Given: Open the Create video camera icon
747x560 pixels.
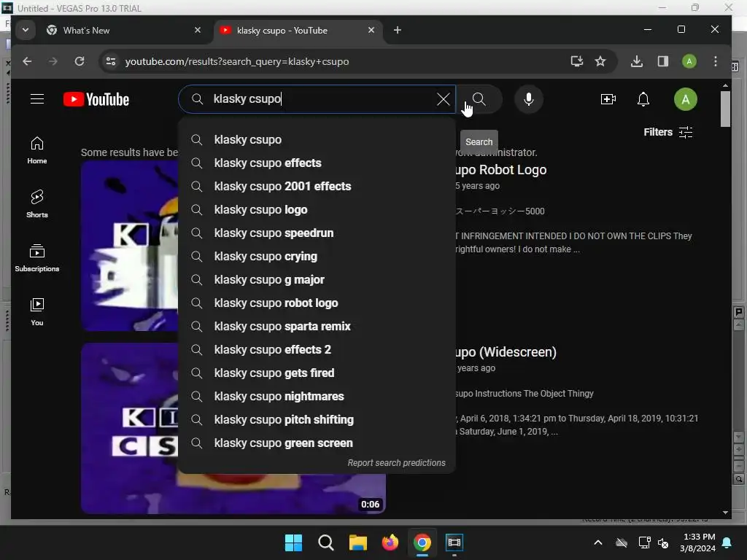Looking at the screenshot, I should [608, 99].
